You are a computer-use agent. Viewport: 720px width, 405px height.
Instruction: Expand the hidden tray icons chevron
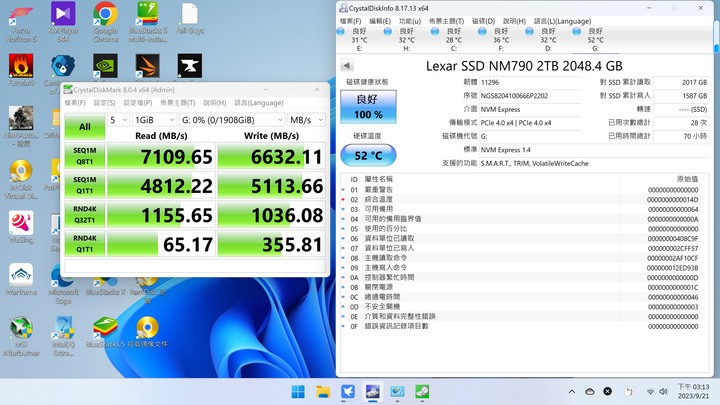click(x=572, y=392)
